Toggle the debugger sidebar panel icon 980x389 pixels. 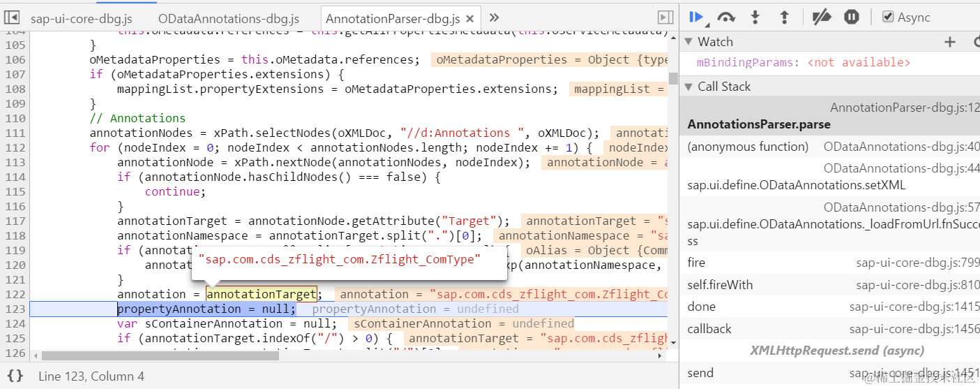click(666, 17)
